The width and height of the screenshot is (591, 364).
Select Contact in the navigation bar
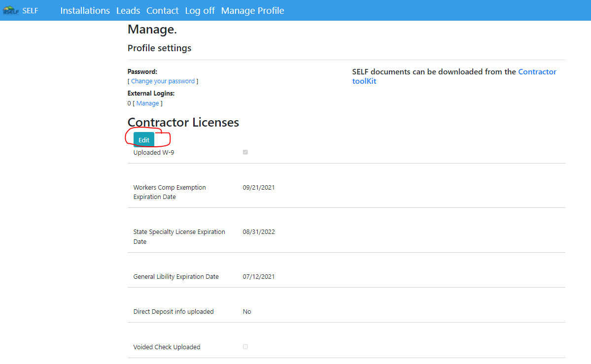click(162, 10)
